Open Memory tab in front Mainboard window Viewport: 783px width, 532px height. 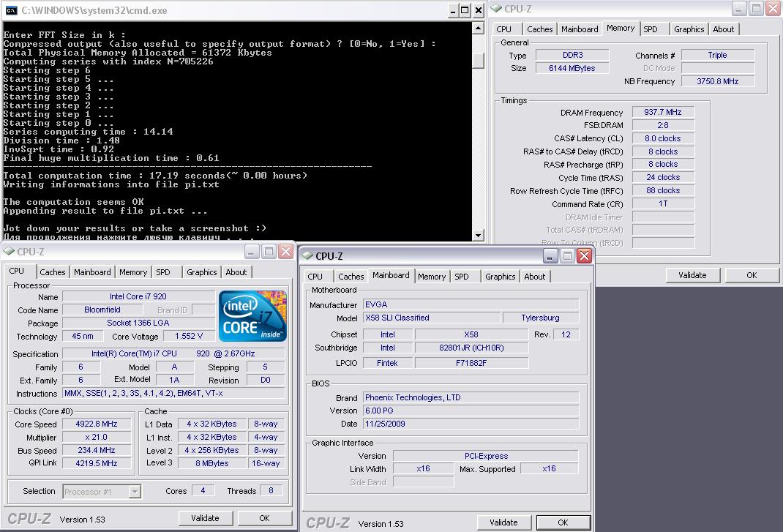(x=432, y=277)
